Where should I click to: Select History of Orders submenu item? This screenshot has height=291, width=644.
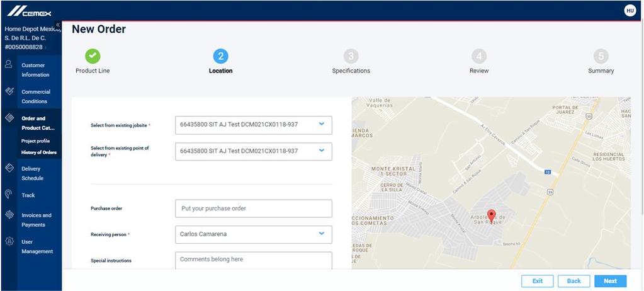(x=39, y=152)
